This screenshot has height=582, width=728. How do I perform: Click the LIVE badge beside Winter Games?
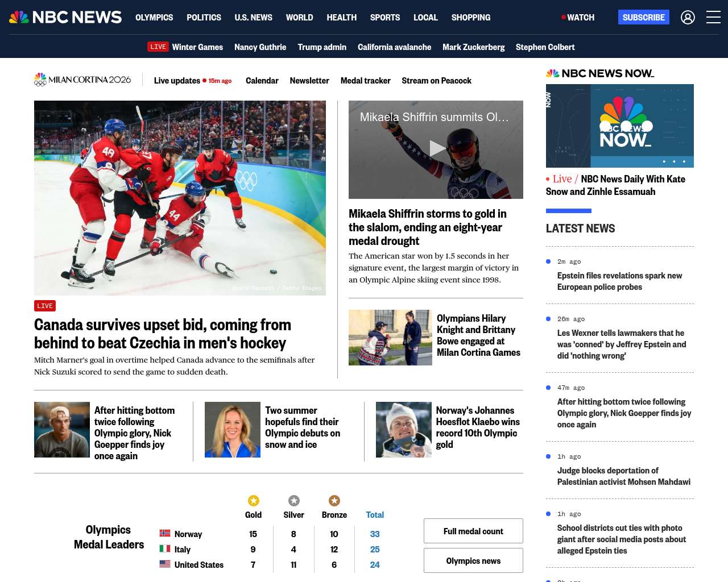point(158,47)
